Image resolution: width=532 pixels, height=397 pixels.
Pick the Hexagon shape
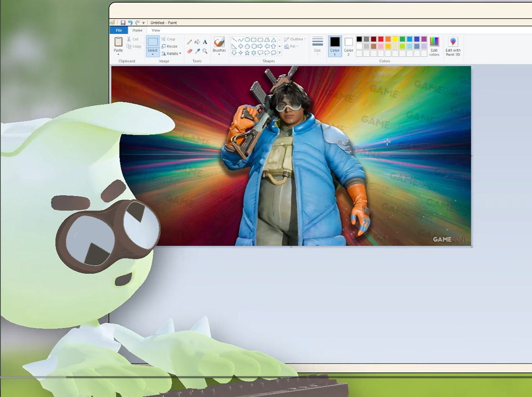pyautogui.click(x=254, y=46)
